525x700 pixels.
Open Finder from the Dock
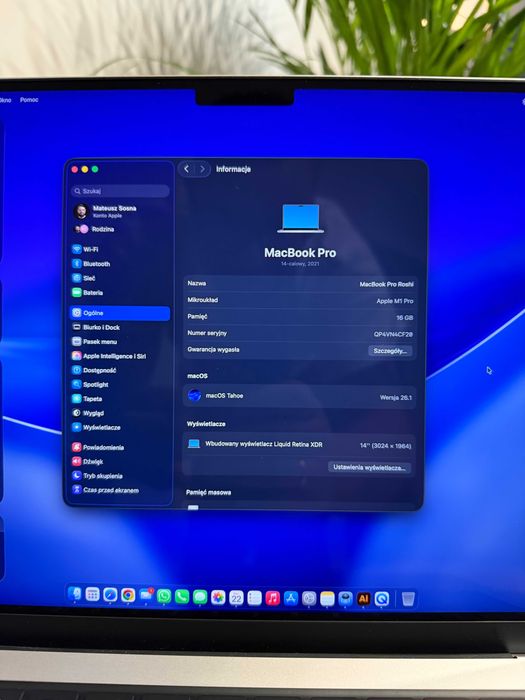(75, 594)
